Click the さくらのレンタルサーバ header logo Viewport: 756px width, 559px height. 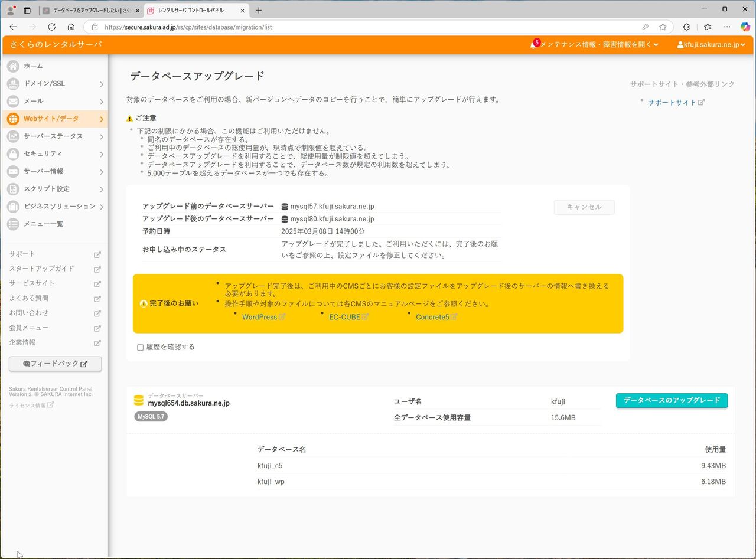point(56,45)
